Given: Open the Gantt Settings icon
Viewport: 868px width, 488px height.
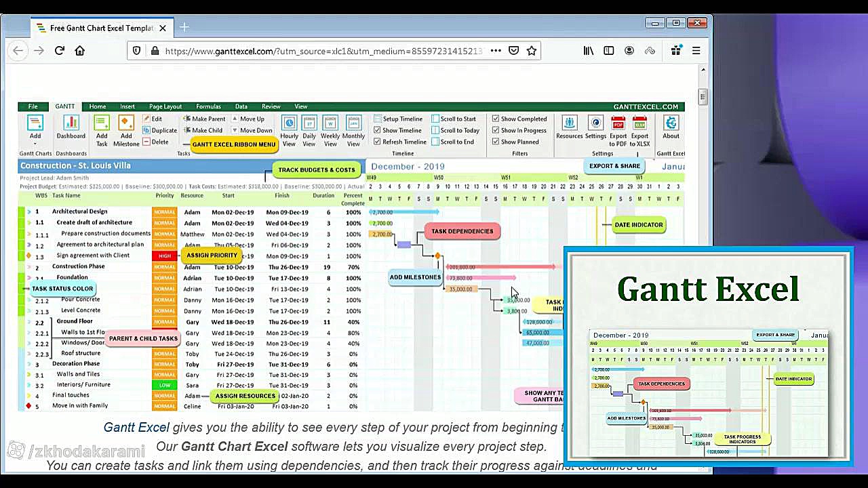Looking at the screenshot, I should coord(595,123).
